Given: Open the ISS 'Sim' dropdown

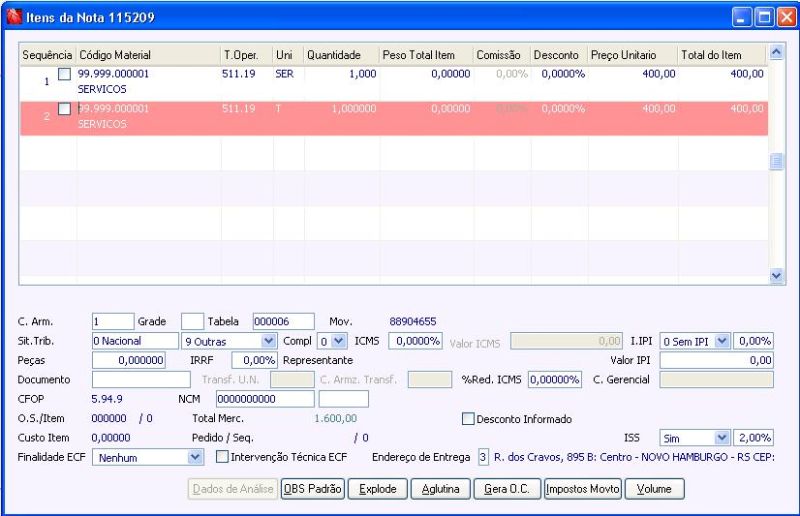Looking at the screenshot, I should (x=721, y=438).
